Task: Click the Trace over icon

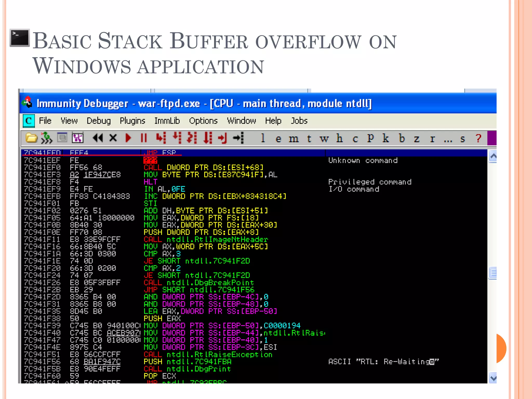Action: pyautogui.click(x=208, y=138)
